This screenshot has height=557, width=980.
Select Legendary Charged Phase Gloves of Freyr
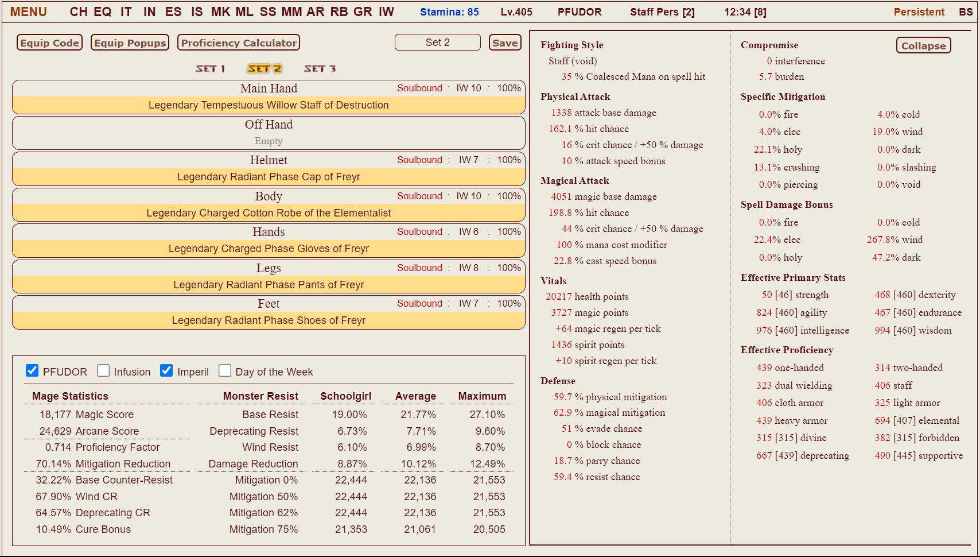(269, 249)
